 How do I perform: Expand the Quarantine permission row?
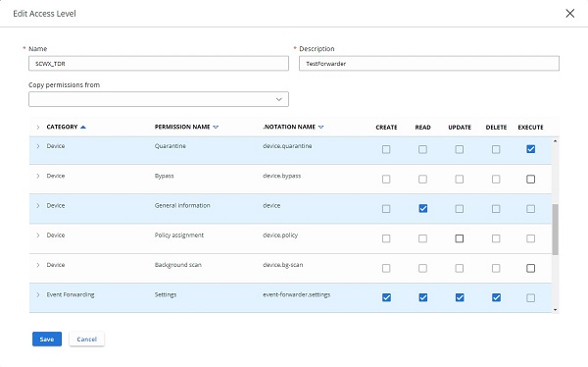(38, 146)
